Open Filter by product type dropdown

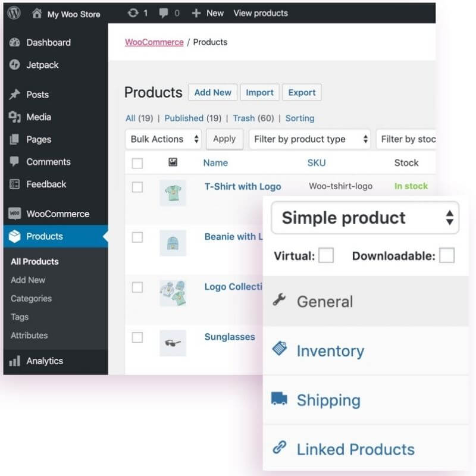click(309, 139)
